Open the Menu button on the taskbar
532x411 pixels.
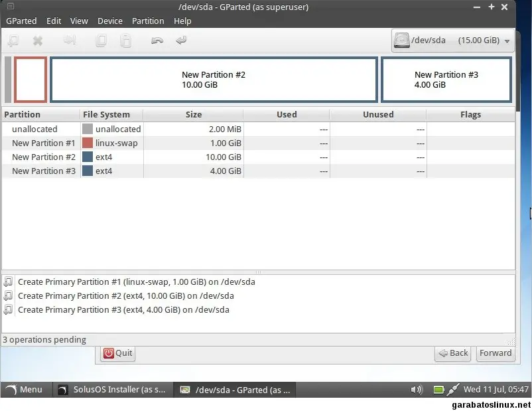click(25, 390)
